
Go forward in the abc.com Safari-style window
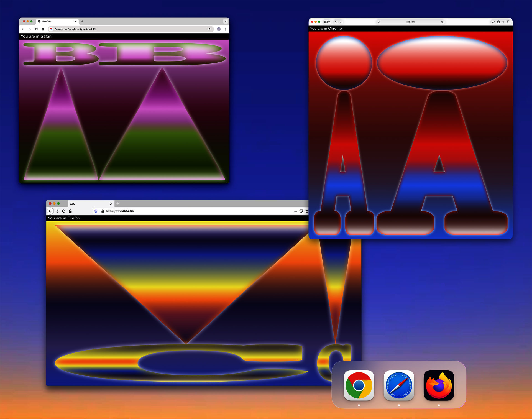point(341,22)
